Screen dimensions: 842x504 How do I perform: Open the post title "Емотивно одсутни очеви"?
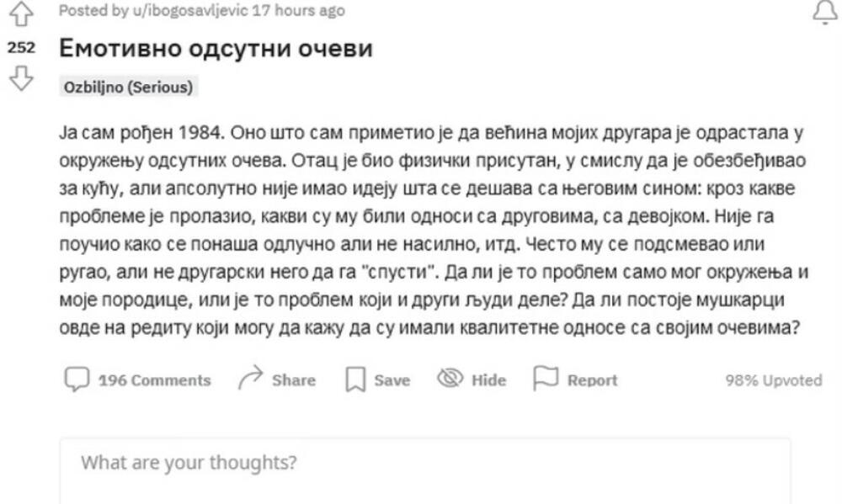pyautogui.click(x=216, y=49)
